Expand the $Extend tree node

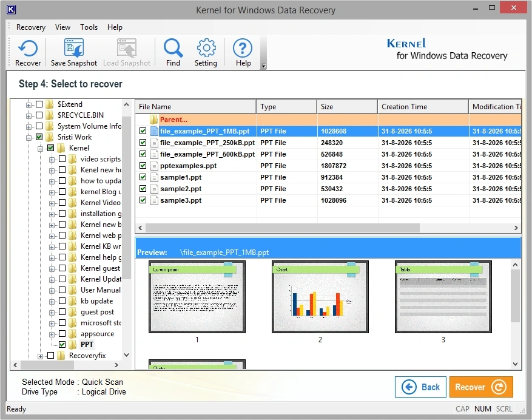coord(29,105)
